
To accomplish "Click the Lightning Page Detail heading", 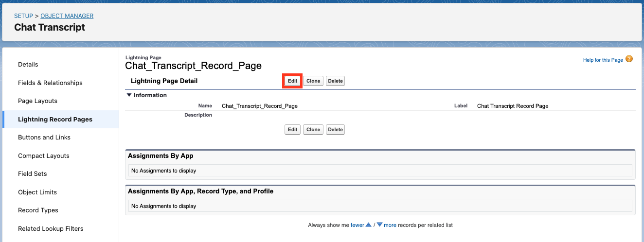I will tap(164, 81).
